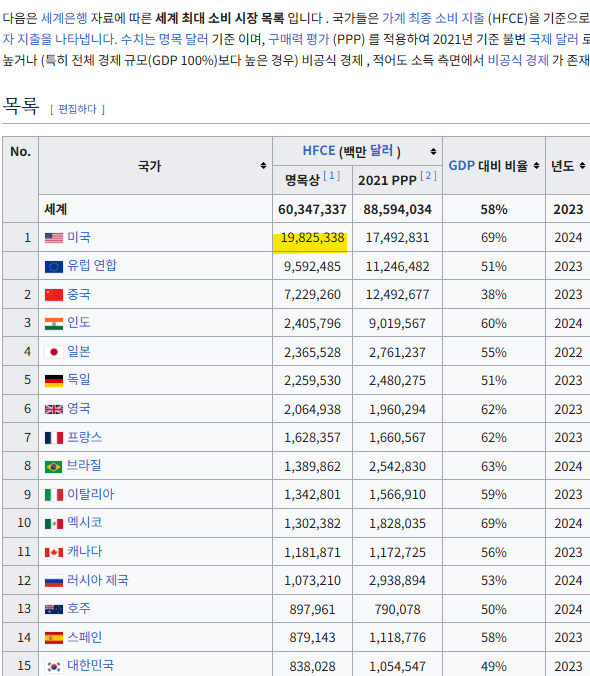The height and width of the screenshot is (676, 590).
Task: Sort by GDP 대비 비율 arrows
Action: pyautogui.click(x=536, y=166)
